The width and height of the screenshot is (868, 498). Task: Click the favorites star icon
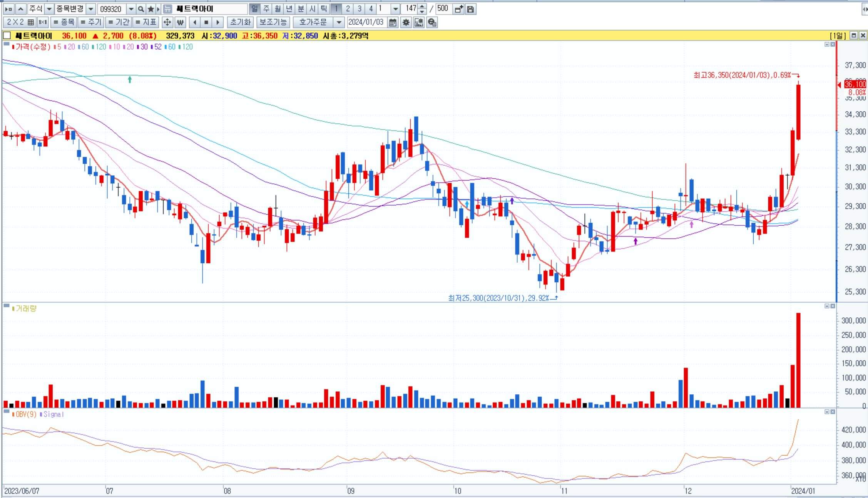[151, 9]
